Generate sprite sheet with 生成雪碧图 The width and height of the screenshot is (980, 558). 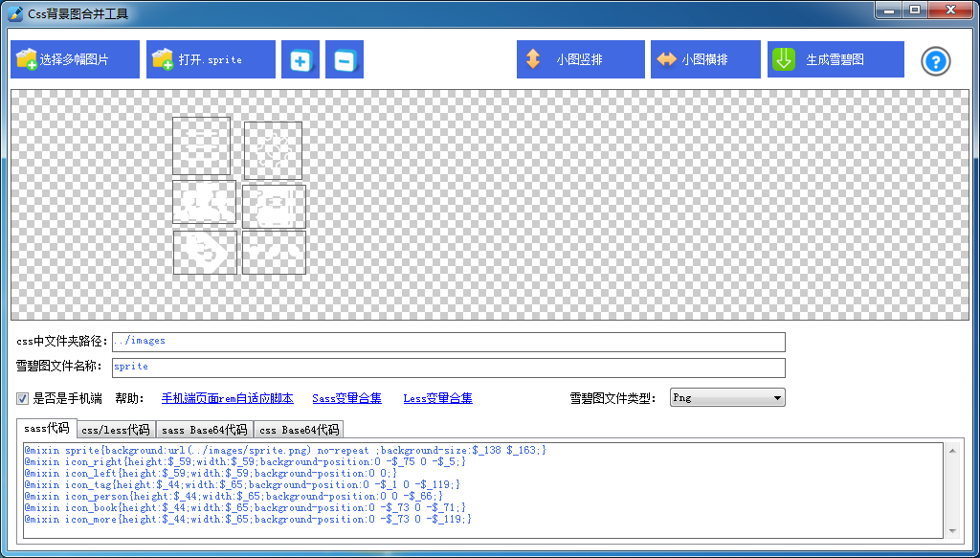coord(835,59)
